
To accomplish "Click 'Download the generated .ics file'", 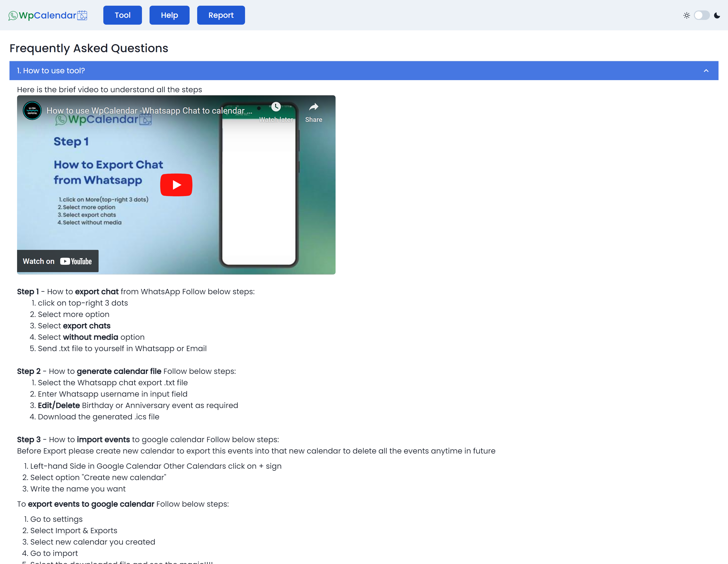I will point(98,417).
